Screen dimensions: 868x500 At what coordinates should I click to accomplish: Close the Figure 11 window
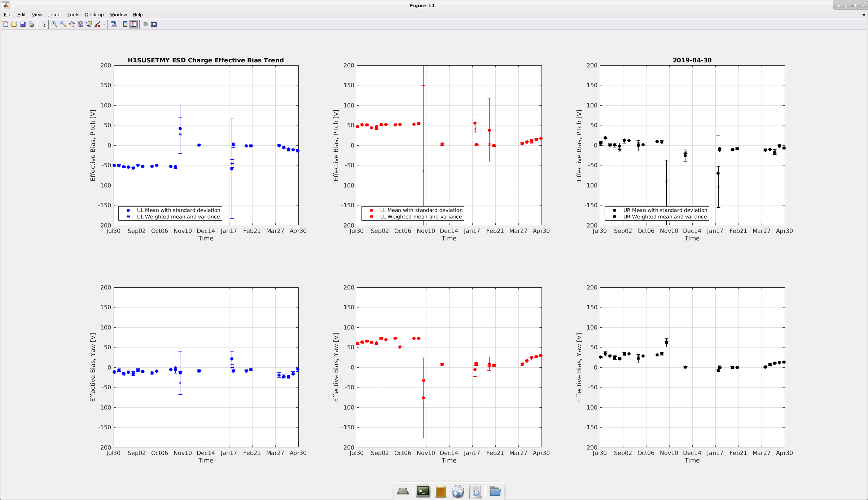click(862, 5)
